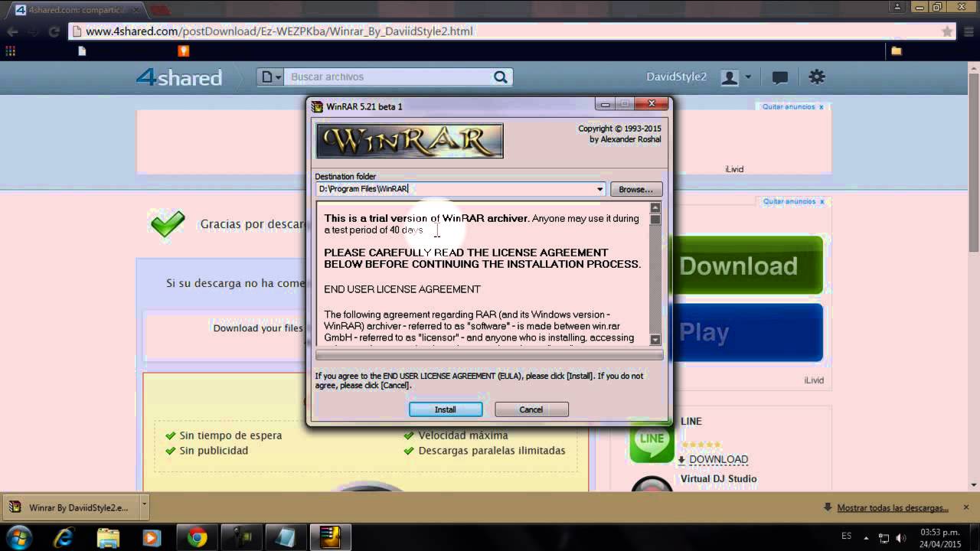The height and width of the screenshot is (551, 980).
Task: Open the Chrome hamburger menu
Action: (968, 31)
